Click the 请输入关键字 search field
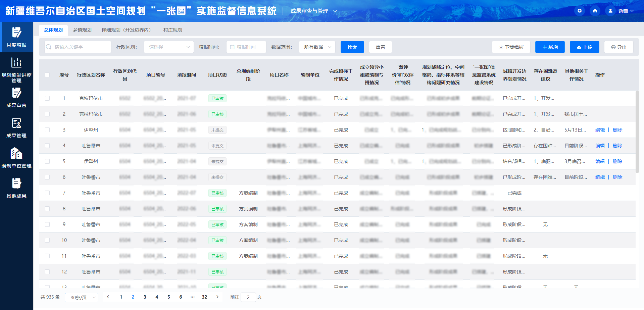Image resolution: width=644 pixels, height=310 pixels. (x=78, y=47)
